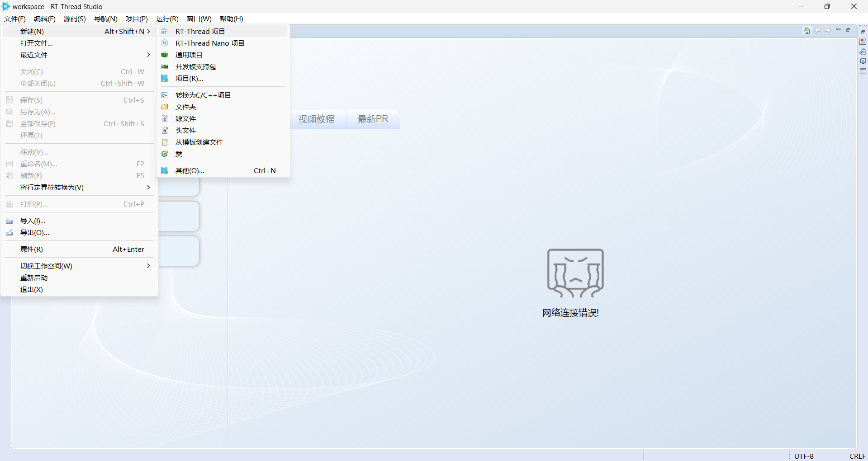Open the 项目(P) menu

137,19
